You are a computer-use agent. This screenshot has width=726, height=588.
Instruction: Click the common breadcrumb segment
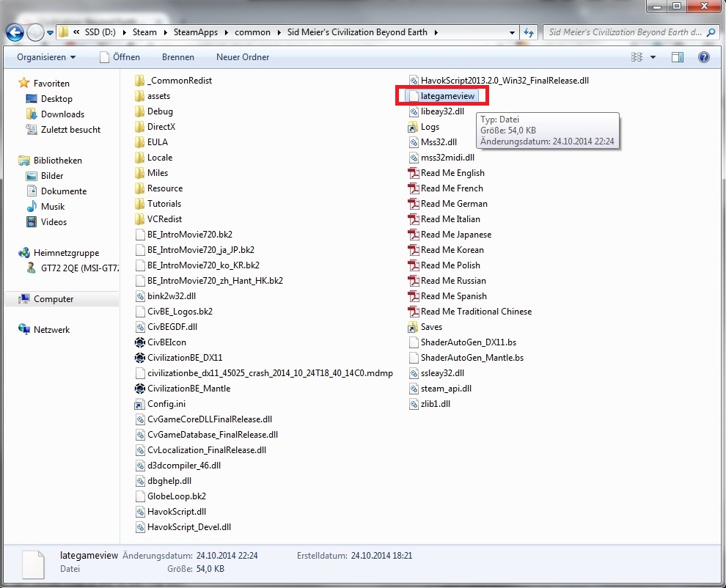[252, 32]
